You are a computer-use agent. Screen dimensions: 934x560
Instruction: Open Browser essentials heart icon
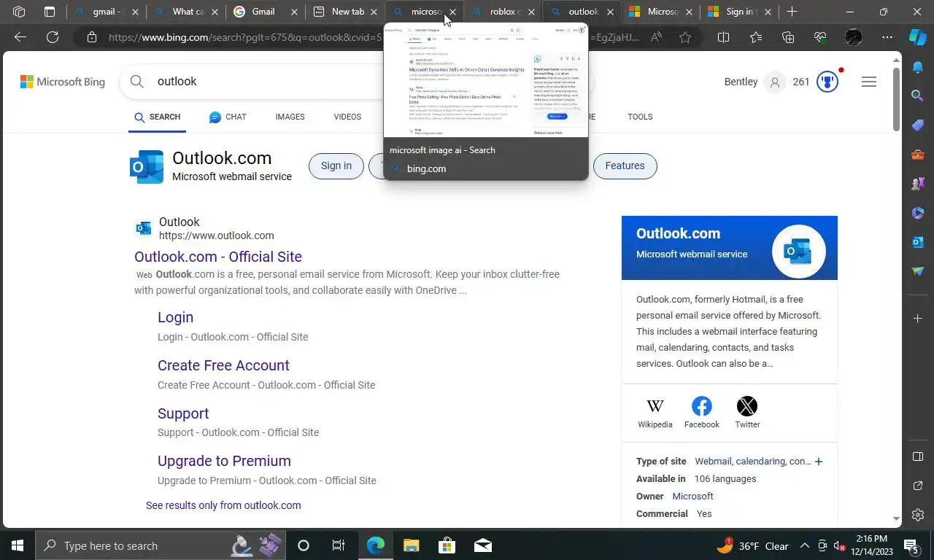(x=820, y=37)
